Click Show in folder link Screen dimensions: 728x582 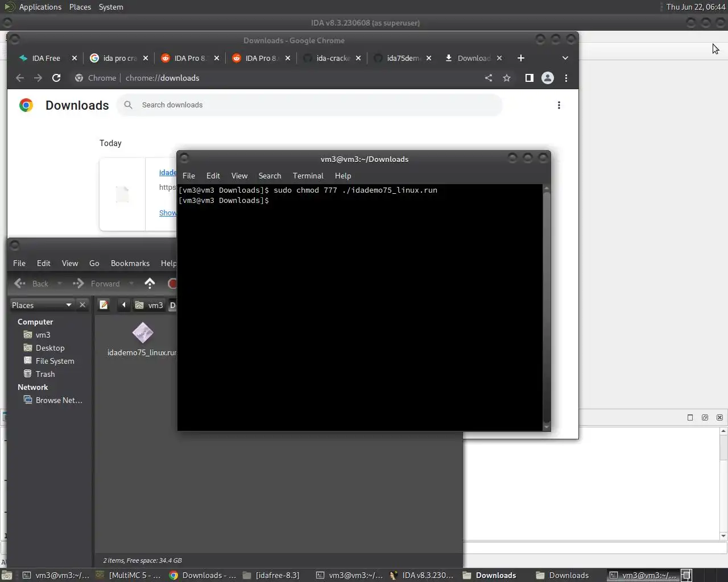(168, 213)
